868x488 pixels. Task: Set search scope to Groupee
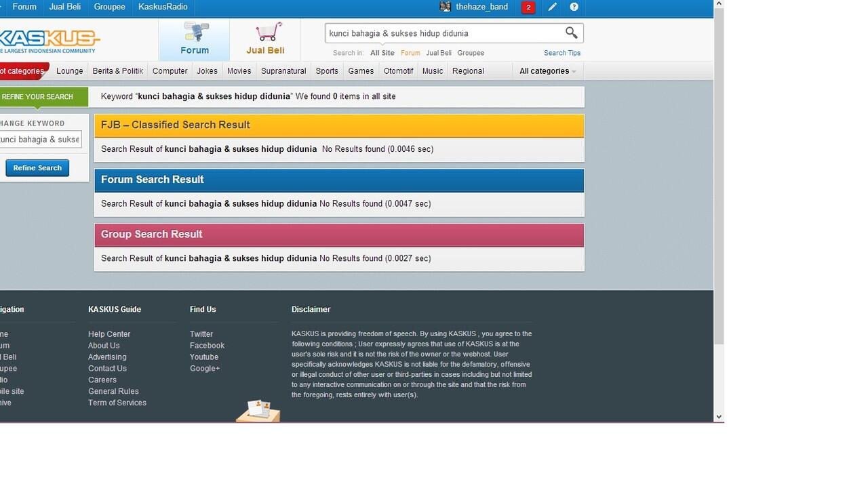pos(471,53)
